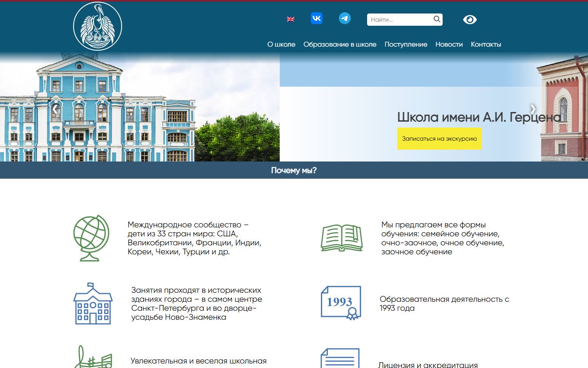This screenshot has width=588, height=368.
Task: Click the 'Почему мы?' section header
Action: coord(294,170)
